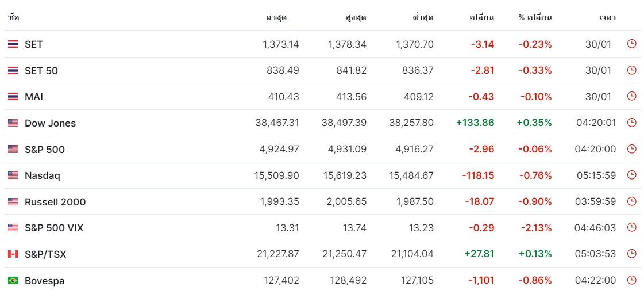The height and width of the screenshot is (290, 644).
Task: Open the SET 50 index link
Action: tap(41, 71)
